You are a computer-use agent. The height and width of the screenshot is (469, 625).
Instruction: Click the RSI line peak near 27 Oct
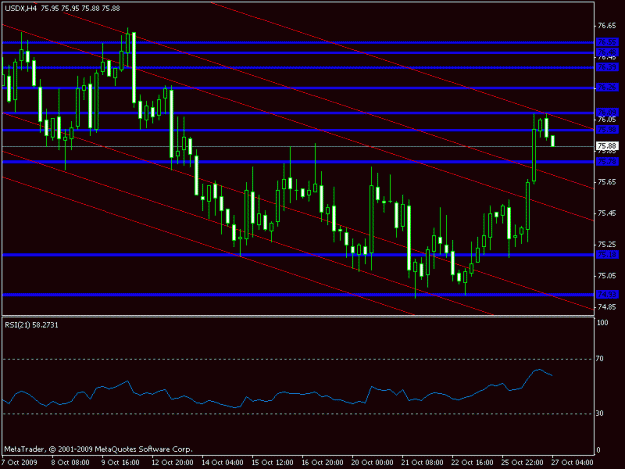tap(539, 370)
